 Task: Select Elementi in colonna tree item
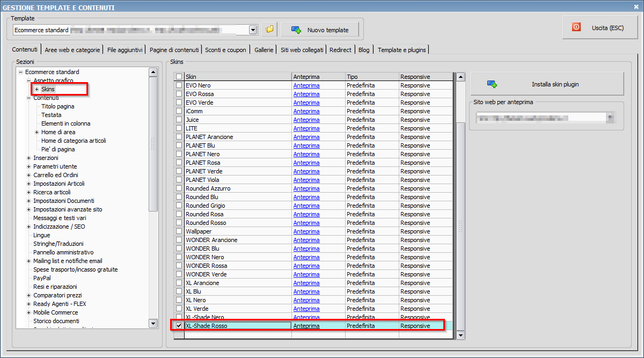click(66, 123)
